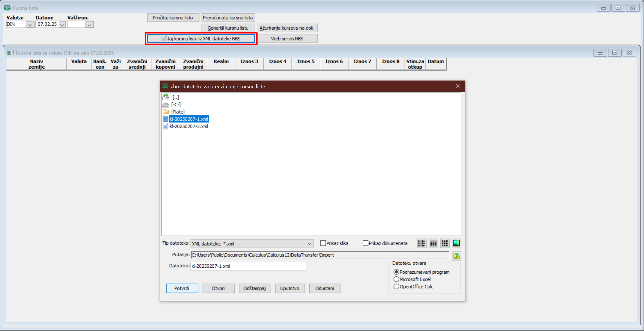This screenshot has width=644, height=331.
Task: Click Preračunata kursna lista button
Action: point(228,18)
